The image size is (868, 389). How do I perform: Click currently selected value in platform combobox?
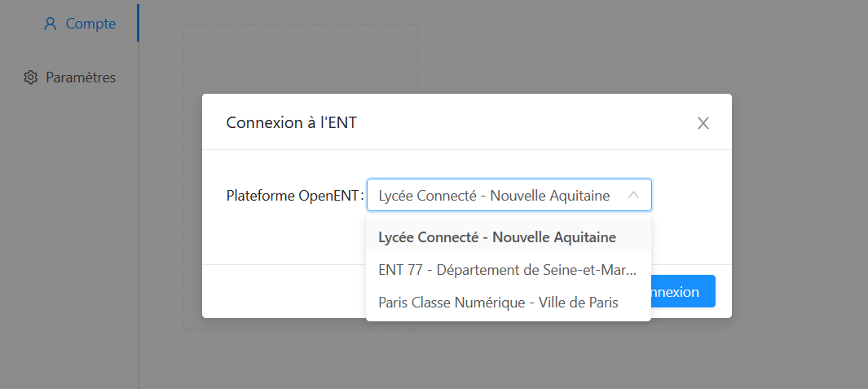coord(494,196)
